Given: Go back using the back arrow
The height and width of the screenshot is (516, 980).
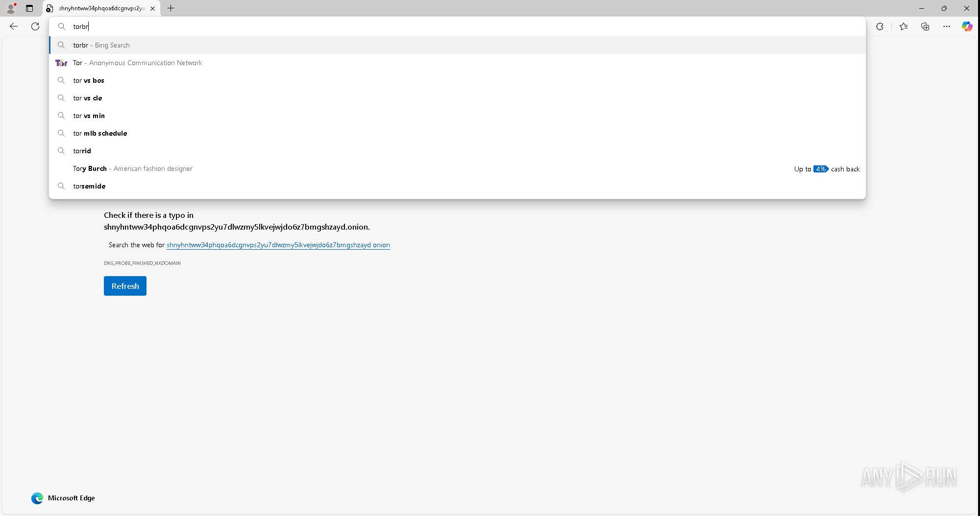Looking at the screenshot, I should 14,26.
